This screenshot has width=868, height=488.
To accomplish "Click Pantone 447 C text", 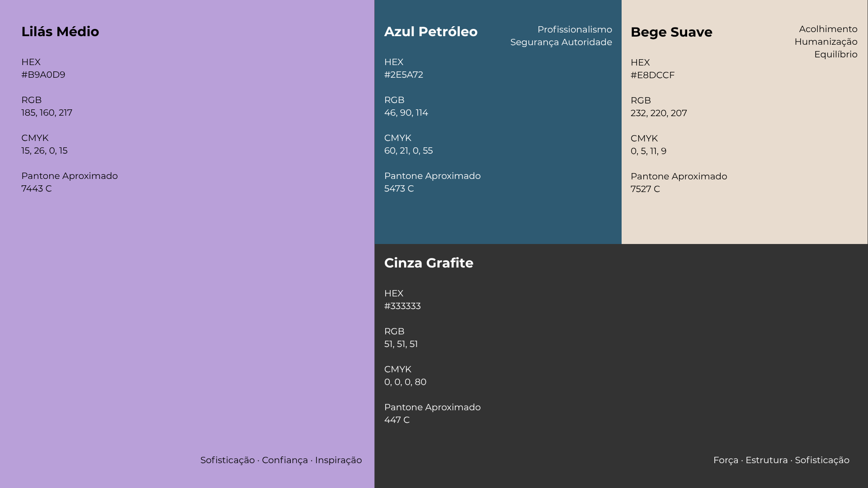I will click(396, 420).
